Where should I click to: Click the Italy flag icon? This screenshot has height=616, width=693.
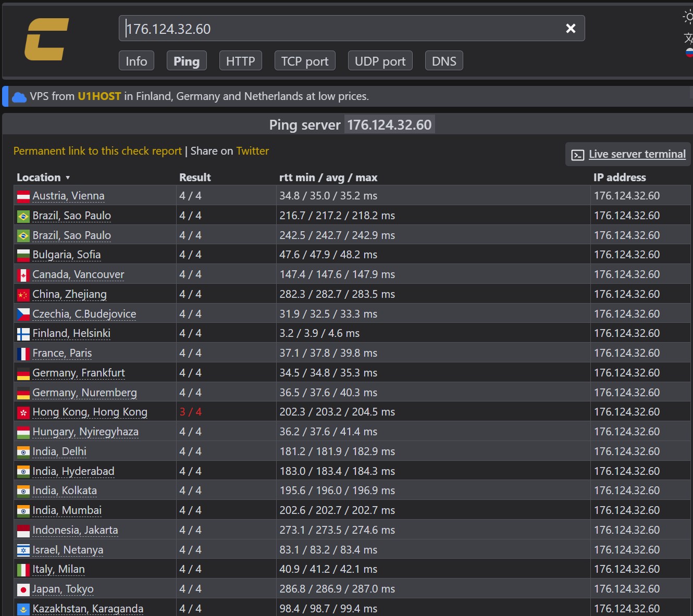click(23, 570)
